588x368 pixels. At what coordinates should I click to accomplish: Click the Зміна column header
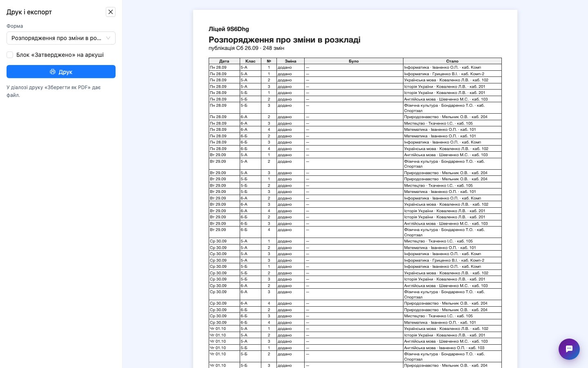[x=290, y=61]
